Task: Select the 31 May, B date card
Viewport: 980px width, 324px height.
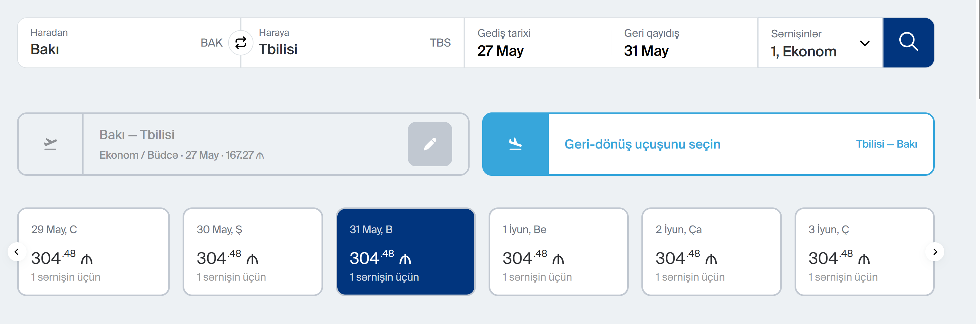Action: tap(406, 252)
